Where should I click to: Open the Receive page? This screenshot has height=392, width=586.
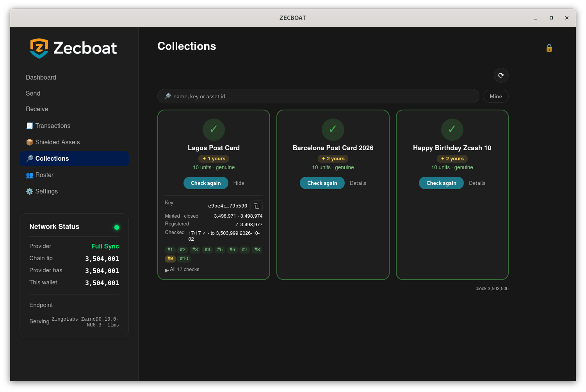click(74, 109)
